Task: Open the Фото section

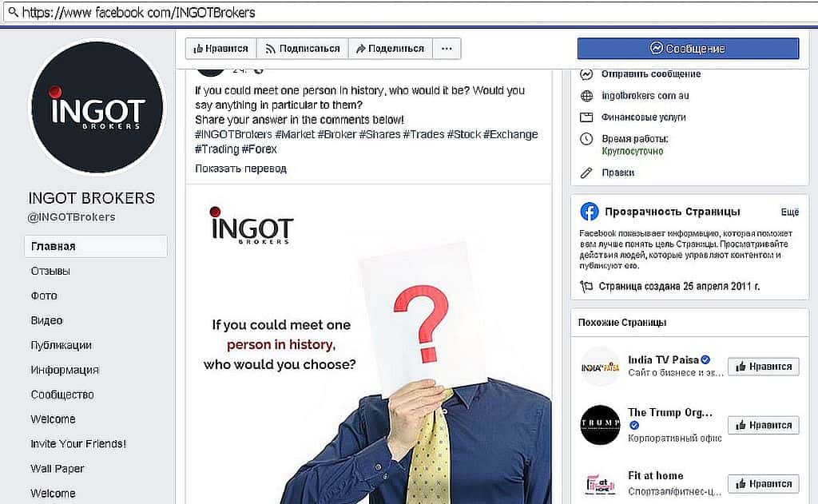Action: pos(44,296)
